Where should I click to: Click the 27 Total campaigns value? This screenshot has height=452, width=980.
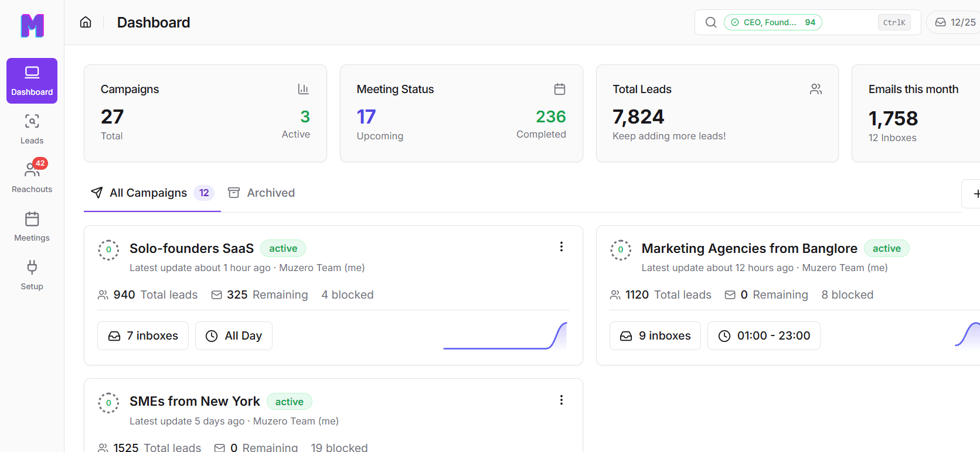pos(112,117)
